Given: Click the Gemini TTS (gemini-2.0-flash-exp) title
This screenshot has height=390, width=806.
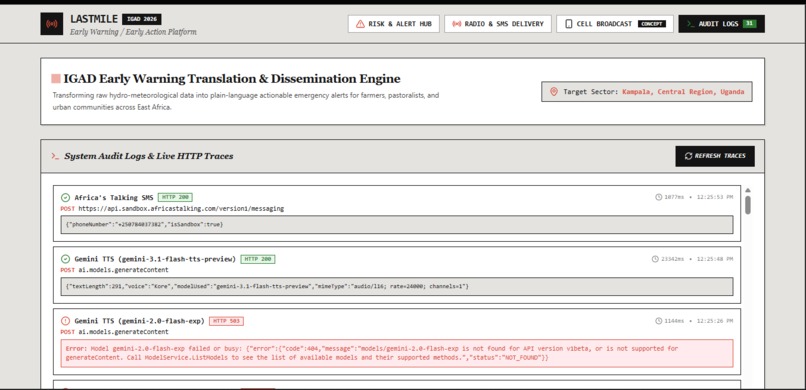Looking at the screenshot, I should (139, 321).
